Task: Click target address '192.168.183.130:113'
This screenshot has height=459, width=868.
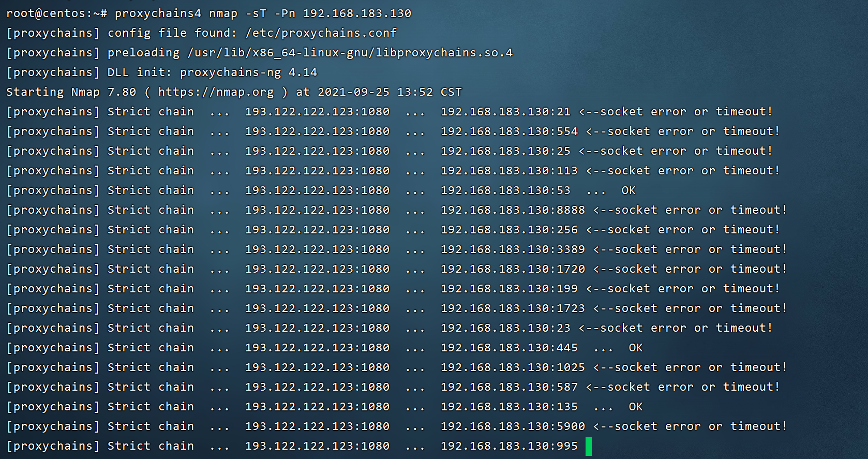Action: (x=509, y=171)
